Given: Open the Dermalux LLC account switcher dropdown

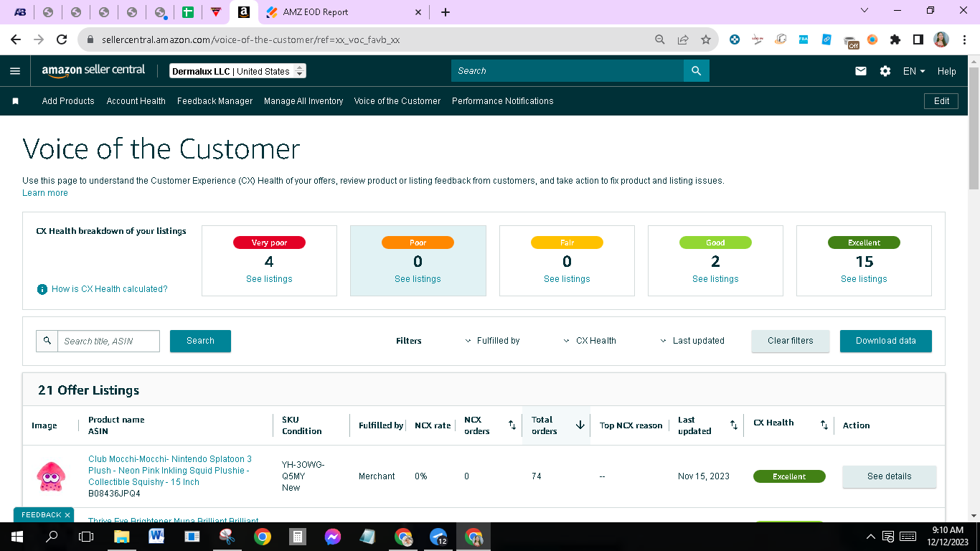Looking at the screenshot, I should click(238, 71).
